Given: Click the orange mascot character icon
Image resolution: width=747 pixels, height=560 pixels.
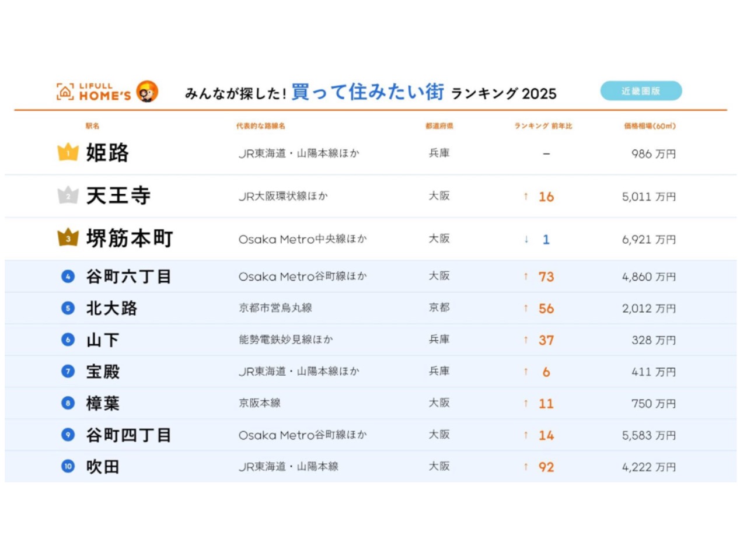Looking at the screenshot, I should click(x=147, y=92).
